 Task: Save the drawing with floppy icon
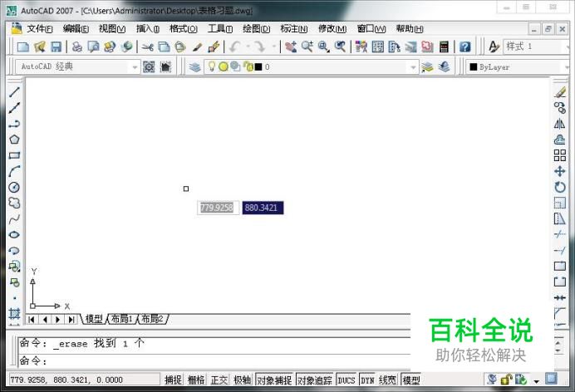point(57,47)
